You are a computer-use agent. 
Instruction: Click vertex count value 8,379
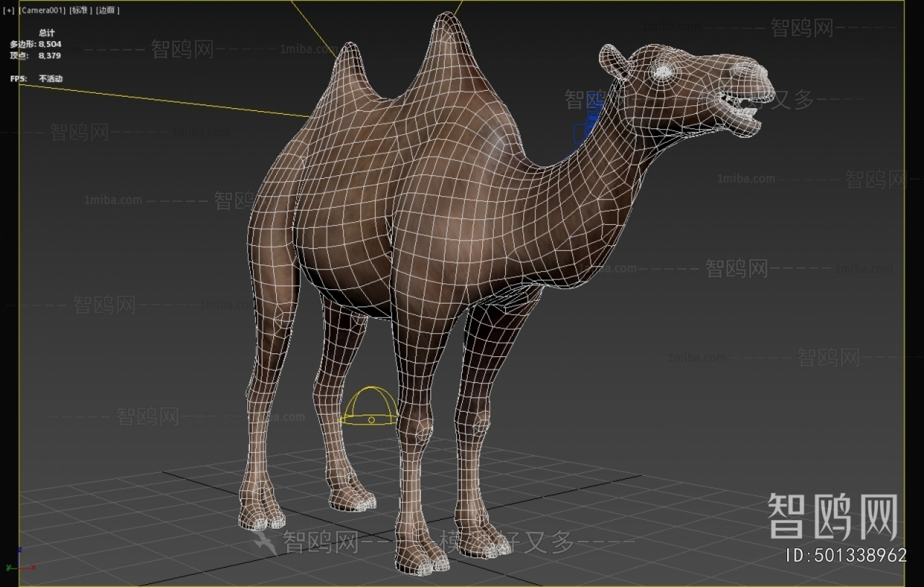pos(50,56)
